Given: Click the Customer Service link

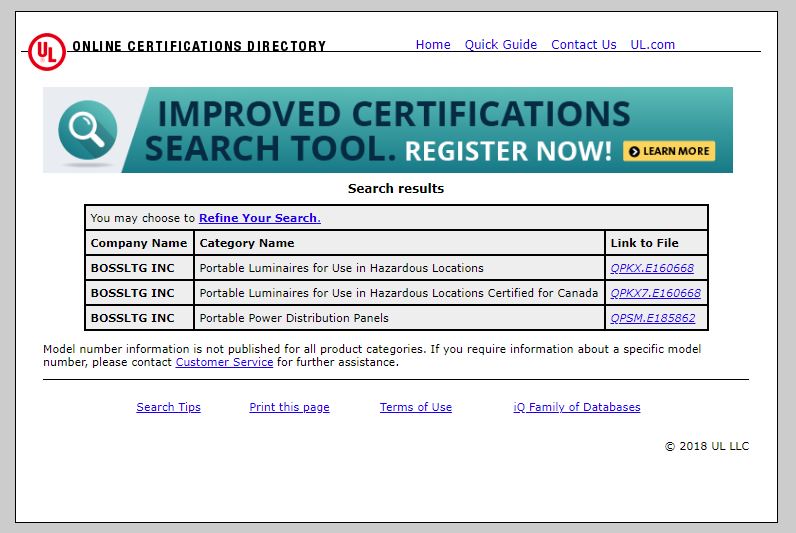Looking at the screenshot, I should [224, 362].
